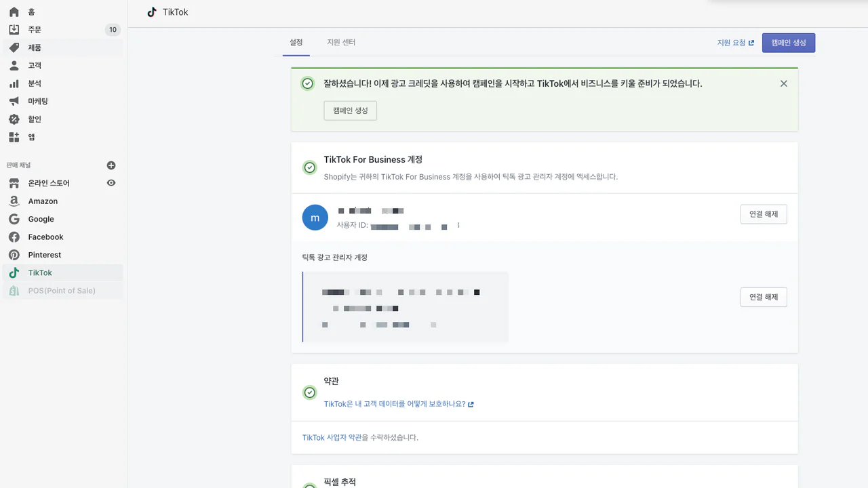868x488 pixels.
Task: Open Apps (앱) grid icon
Action: (14, 137)
